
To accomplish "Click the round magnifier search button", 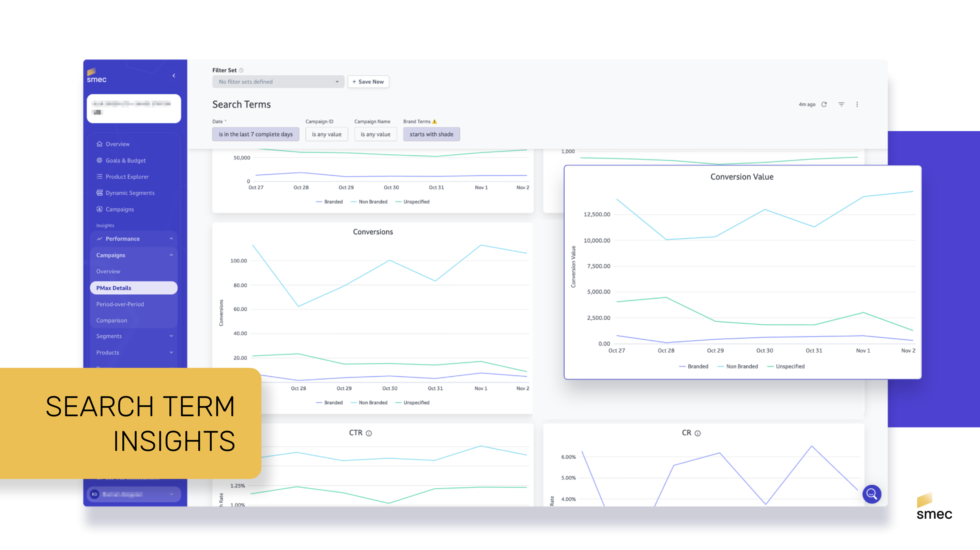I will pos(871,494).
